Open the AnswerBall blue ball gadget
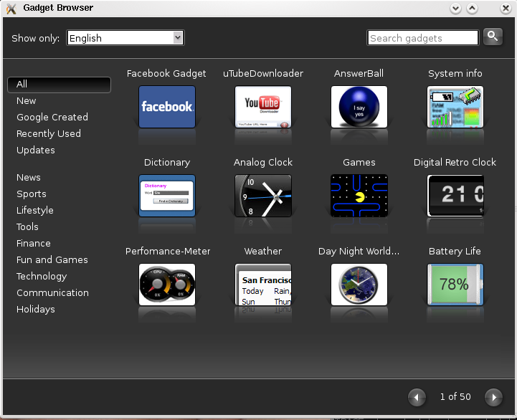This screenshot has width=517, height=420. click(x=359, y=107)
